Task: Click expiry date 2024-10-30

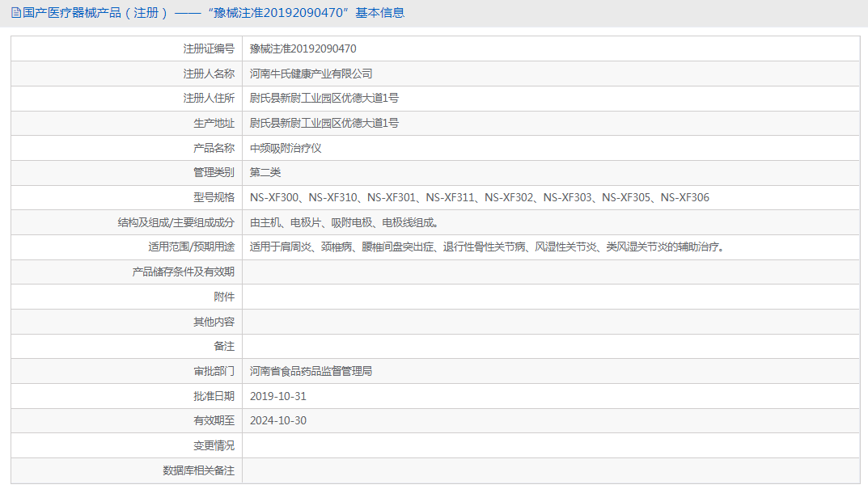Action: click(x=278, y=420)
